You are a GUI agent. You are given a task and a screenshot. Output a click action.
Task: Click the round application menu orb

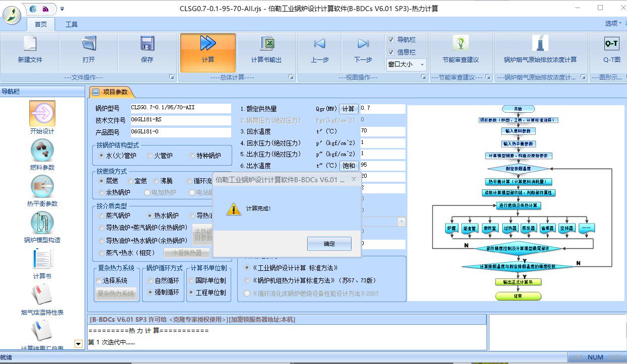(x=12, y=15)
